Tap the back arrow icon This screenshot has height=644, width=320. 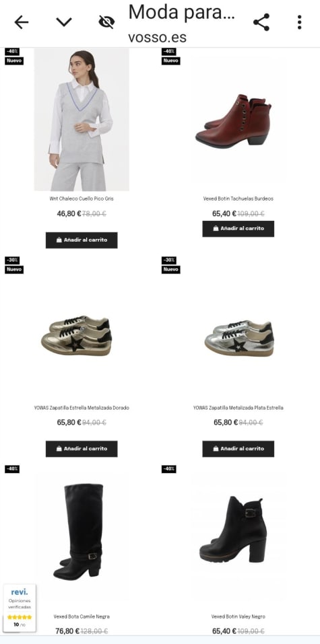[x=22, y=22]
